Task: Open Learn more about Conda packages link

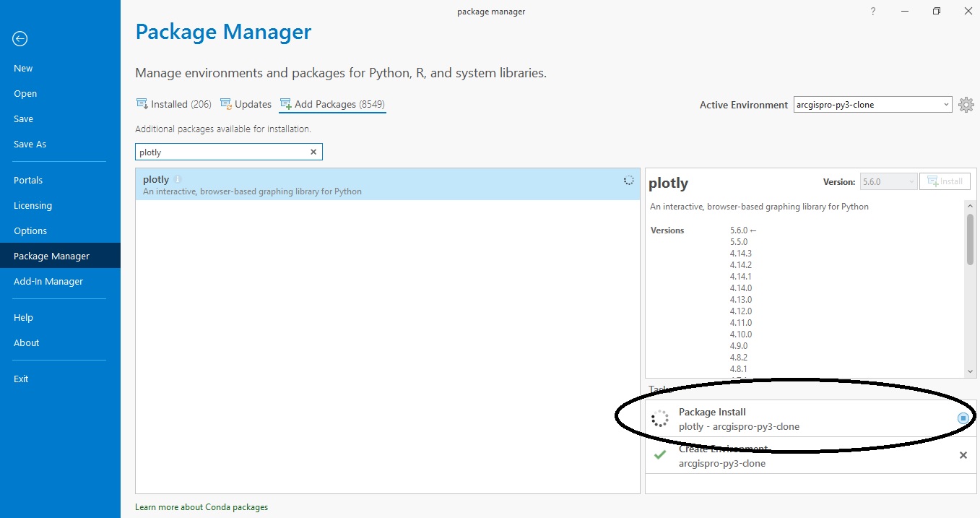Action: click(x=201, y=506)
